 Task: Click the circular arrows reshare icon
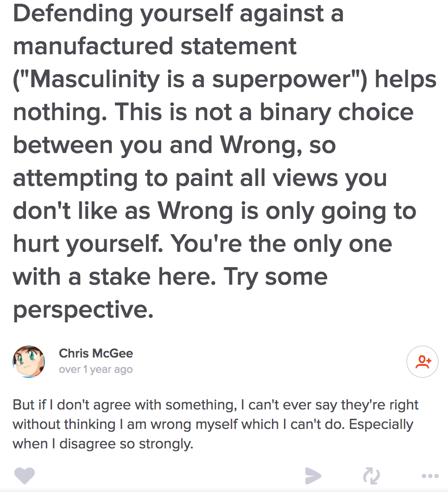(x=371, y=475)
